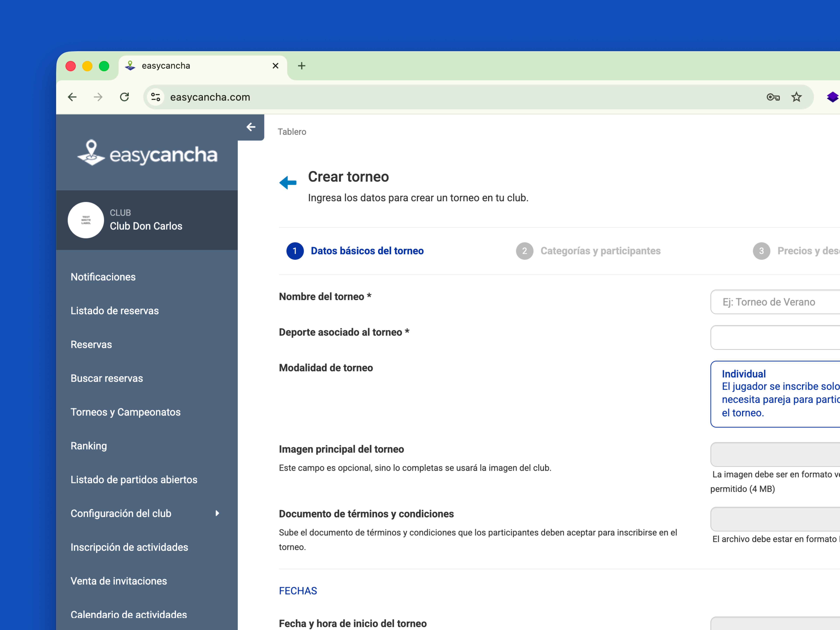Expand Configuración del club submenu arrow

[x=217, y=513]
